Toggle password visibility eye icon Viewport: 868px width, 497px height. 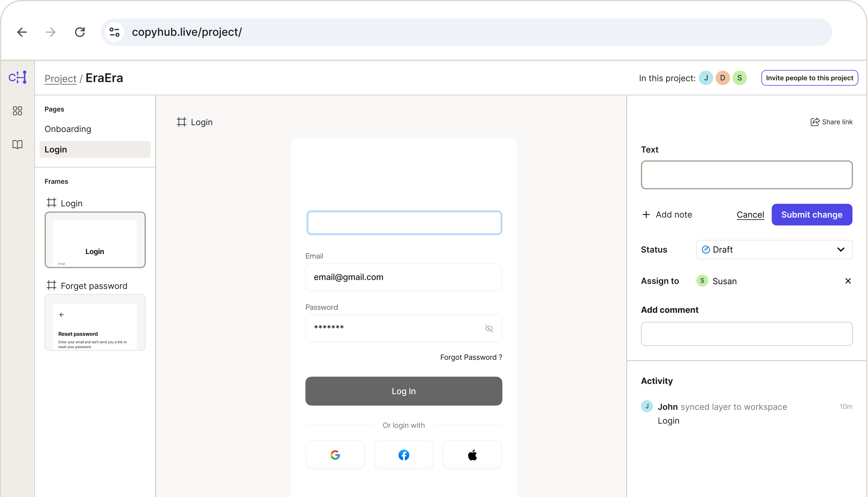[489, 328]
